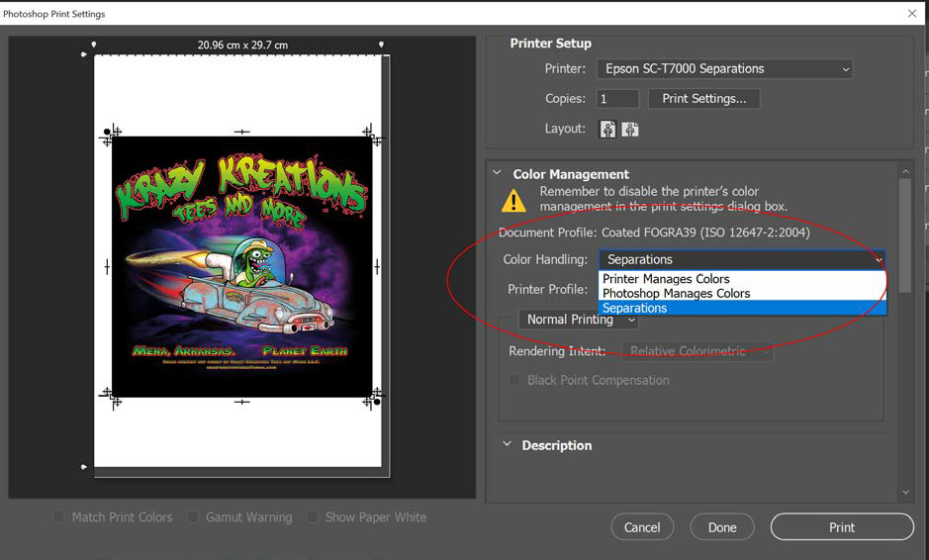929x560 pixels.
Task: Collapse the Description section
Action: pyautogui.click(x=507, y=444)
